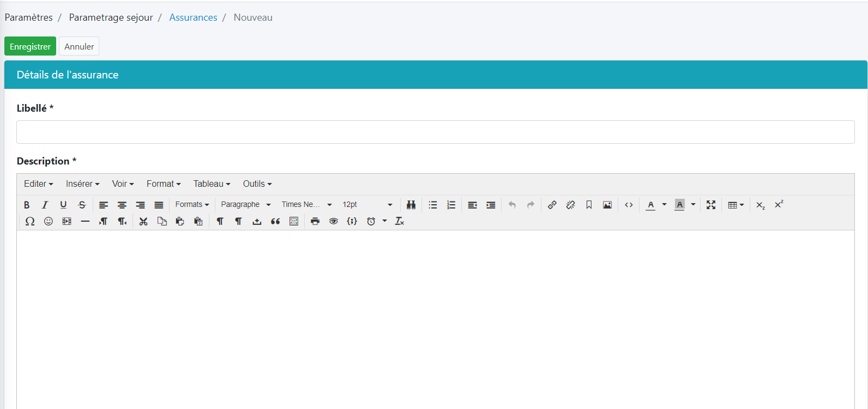
Task: Open the special character Omega tool
Action: click(30, 221)
